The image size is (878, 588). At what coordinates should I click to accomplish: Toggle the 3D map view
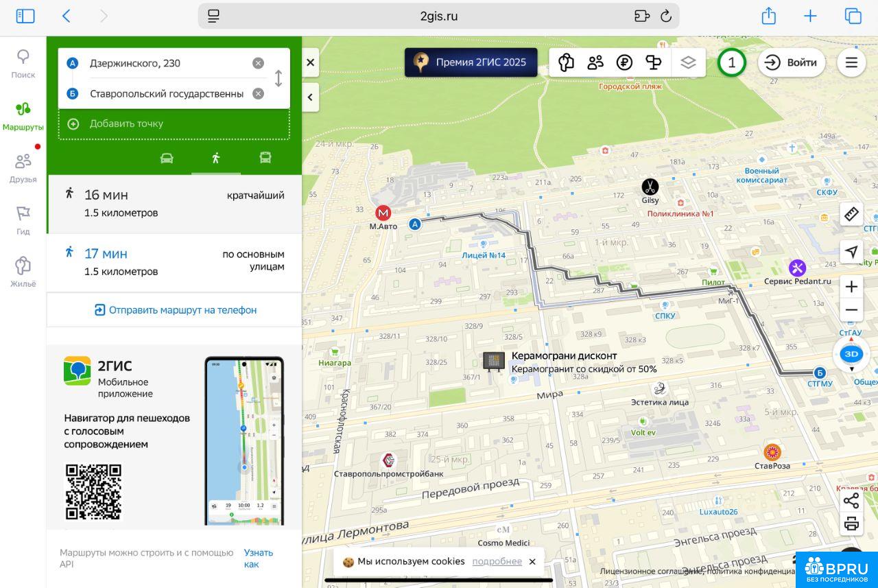click(851, 355)
